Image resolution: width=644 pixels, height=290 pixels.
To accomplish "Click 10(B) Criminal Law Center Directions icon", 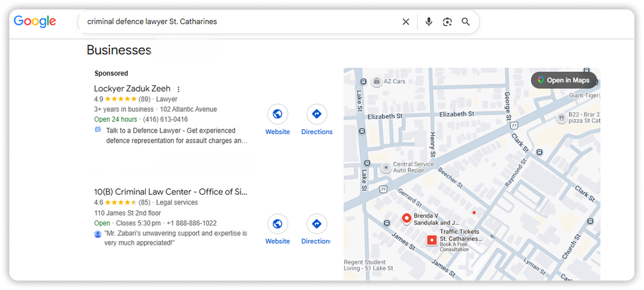I will [x=317, y=224].
